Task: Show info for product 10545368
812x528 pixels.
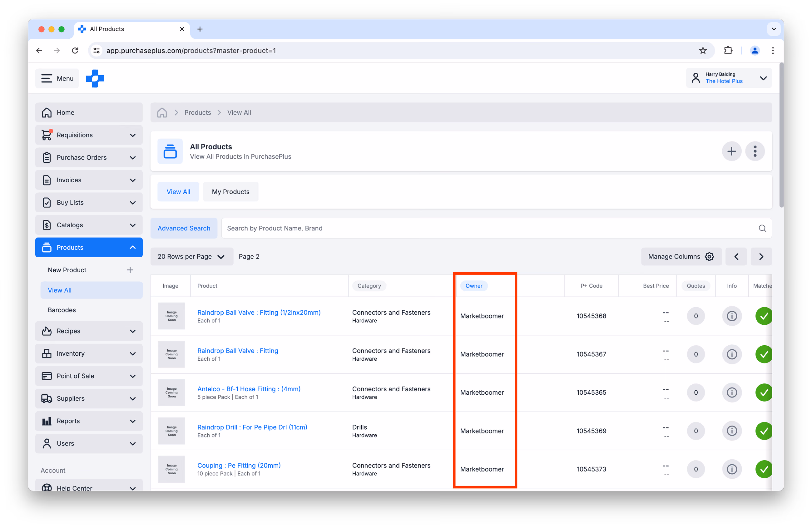Action: pyautogui.click(x=732, y=316)
